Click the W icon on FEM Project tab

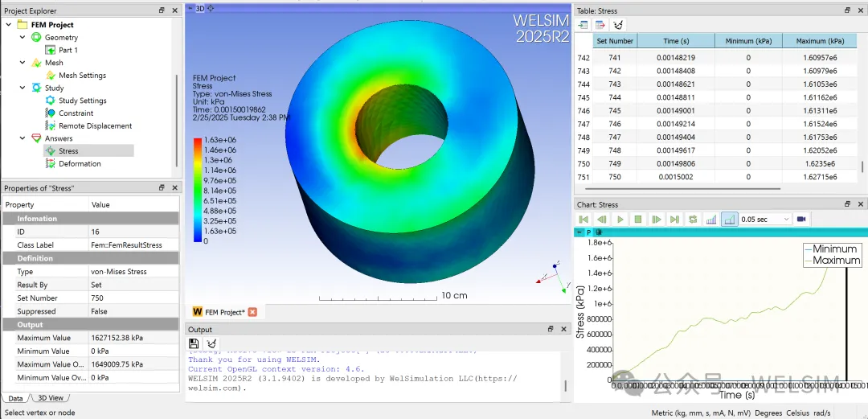point(197,312)
